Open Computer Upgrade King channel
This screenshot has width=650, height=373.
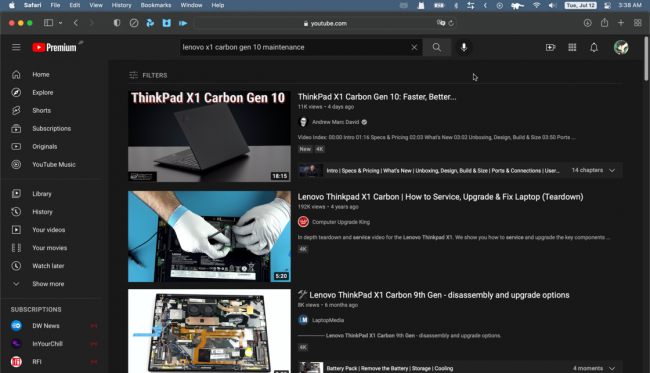[x=341, y=222]
